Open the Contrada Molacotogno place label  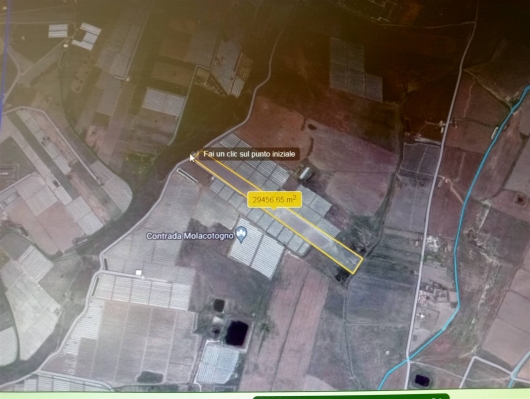pos(190,236)
